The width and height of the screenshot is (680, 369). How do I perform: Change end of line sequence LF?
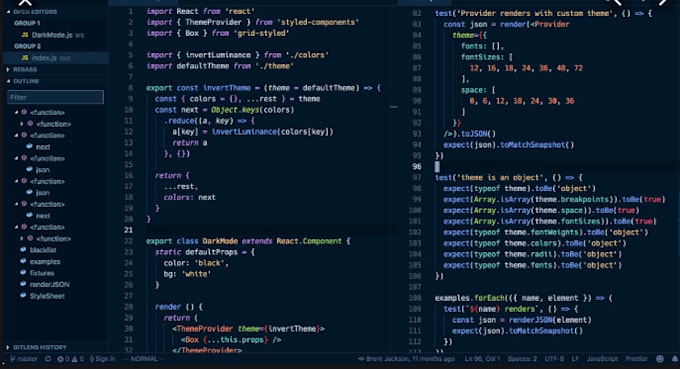tap(575, 359)
